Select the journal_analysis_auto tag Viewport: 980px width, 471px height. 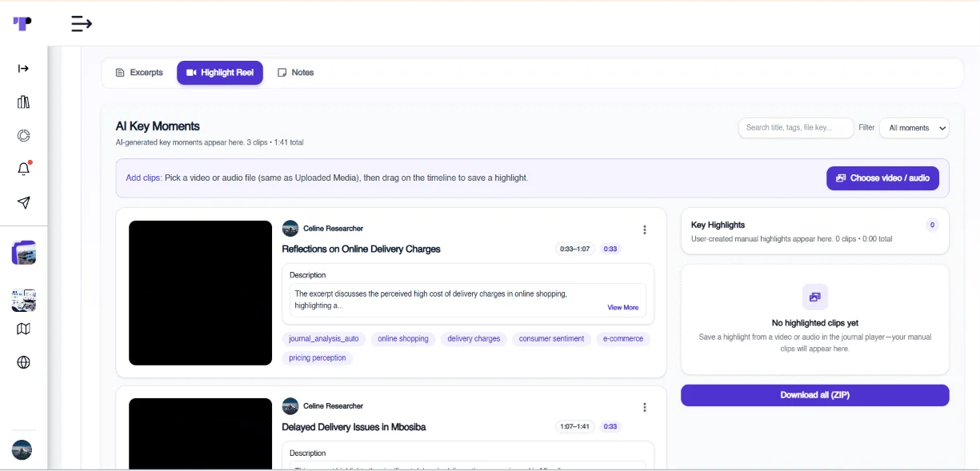324,339
